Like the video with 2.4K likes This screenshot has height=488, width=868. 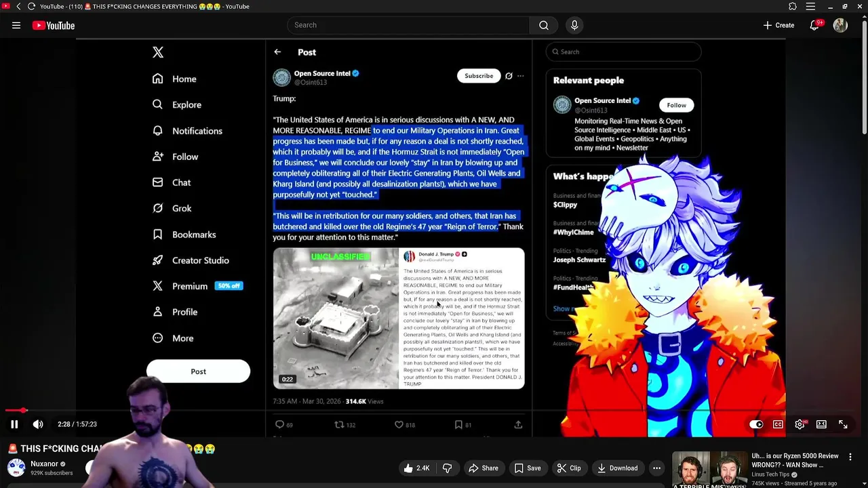(x=416, y=468)
